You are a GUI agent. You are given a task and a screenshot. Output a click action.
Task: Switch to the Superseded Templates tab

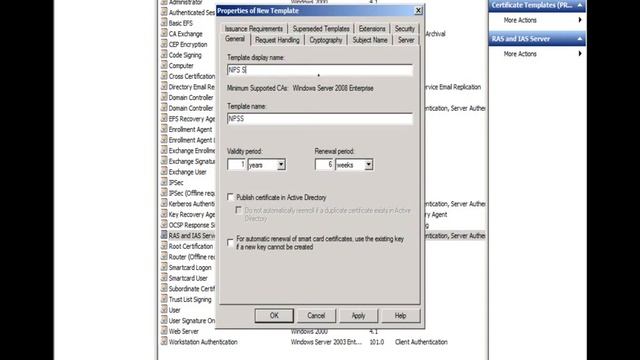click(x=321, y=29)
